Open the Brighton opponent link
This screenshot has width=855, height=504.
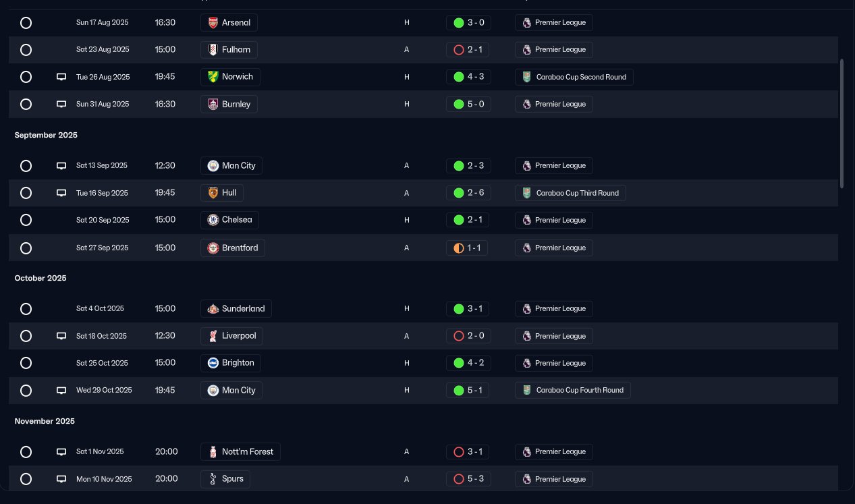pos(231,363)
